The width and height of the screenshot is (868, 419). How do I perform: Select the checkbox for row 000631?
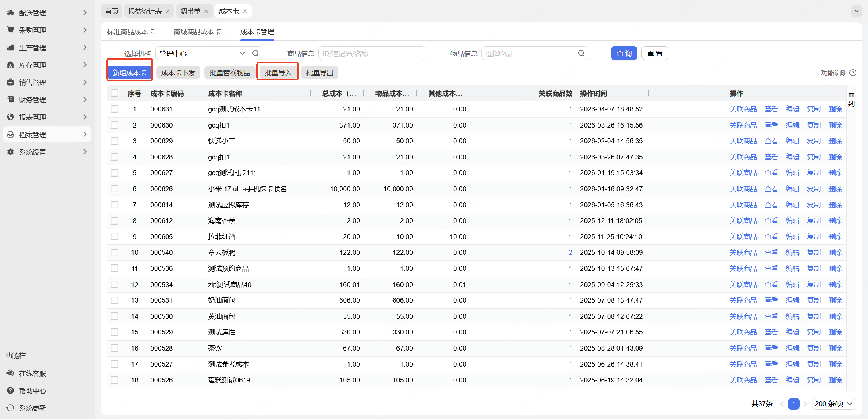[x=115, y=109]
